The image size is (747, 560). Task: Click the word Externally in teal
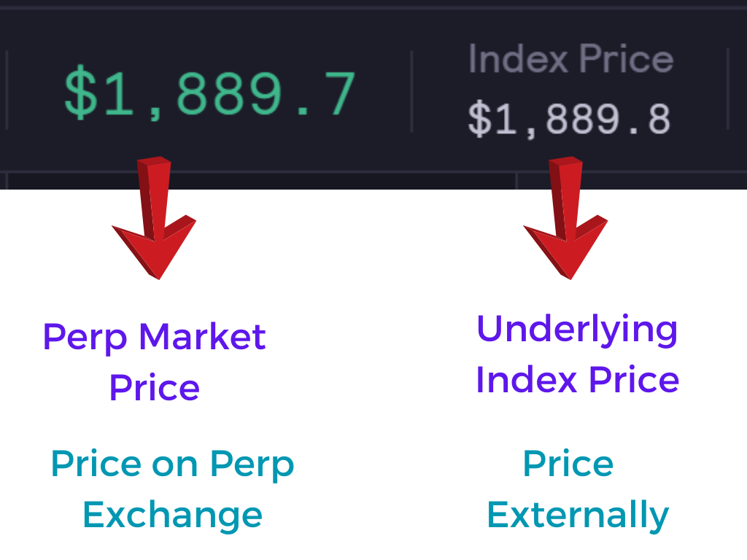(x=577, y=515)
